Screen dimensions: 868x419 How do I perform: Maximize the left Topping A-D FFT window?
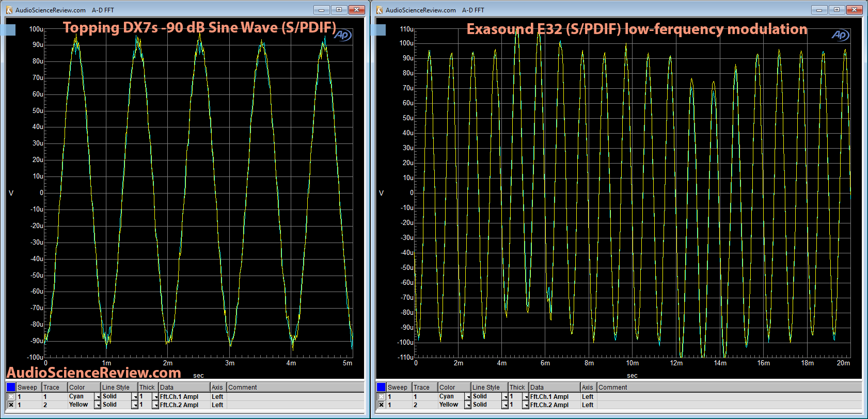(x=339, y=10)
